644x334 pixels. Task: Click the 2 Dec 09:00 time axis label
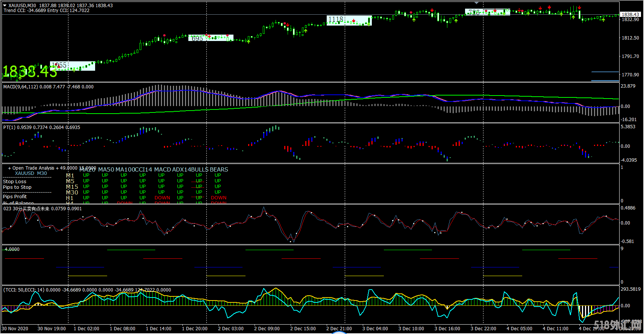[267, 328]
